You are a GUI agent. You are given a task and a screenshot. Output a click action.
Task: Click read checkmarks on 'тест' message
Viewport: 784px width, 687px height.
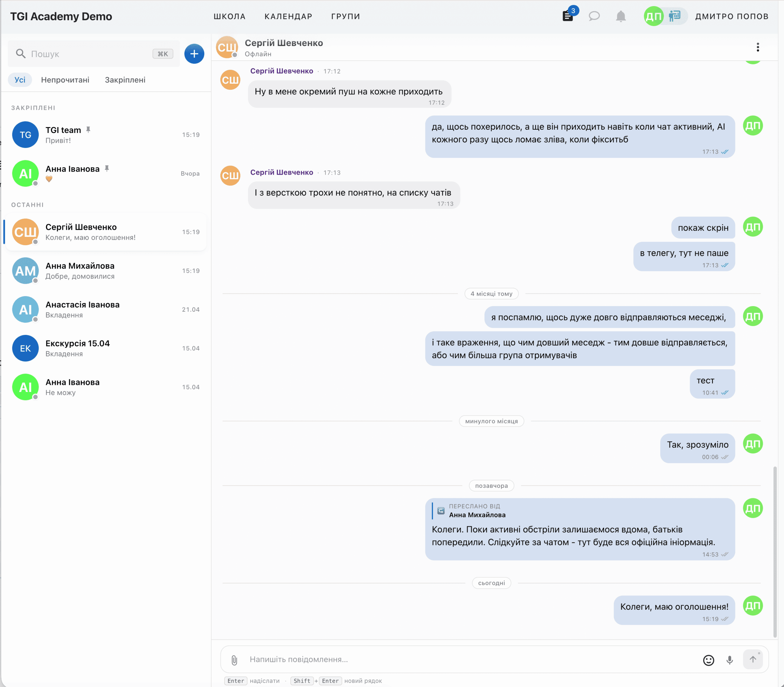(x=725, y=393)
